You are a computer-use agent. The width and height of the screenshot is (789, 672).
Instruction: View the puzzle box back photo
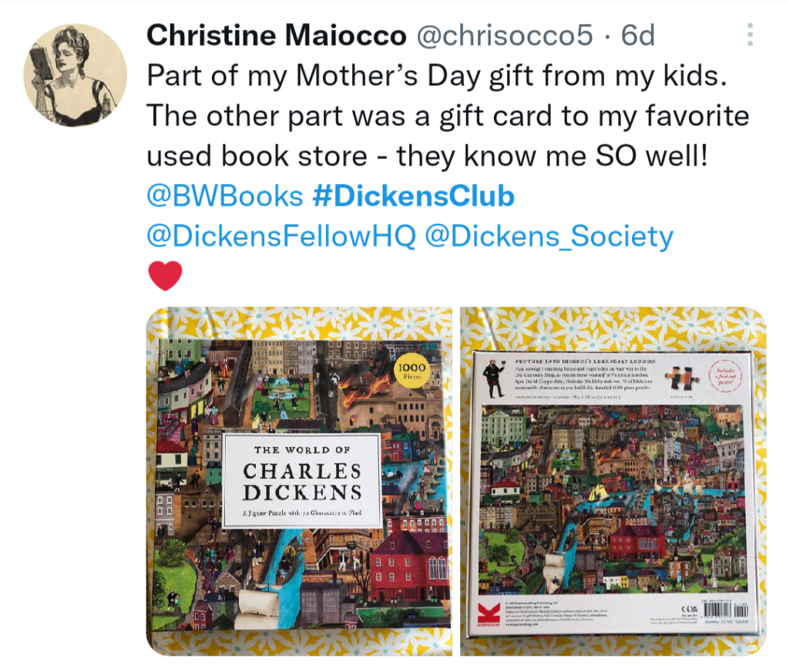613,481
